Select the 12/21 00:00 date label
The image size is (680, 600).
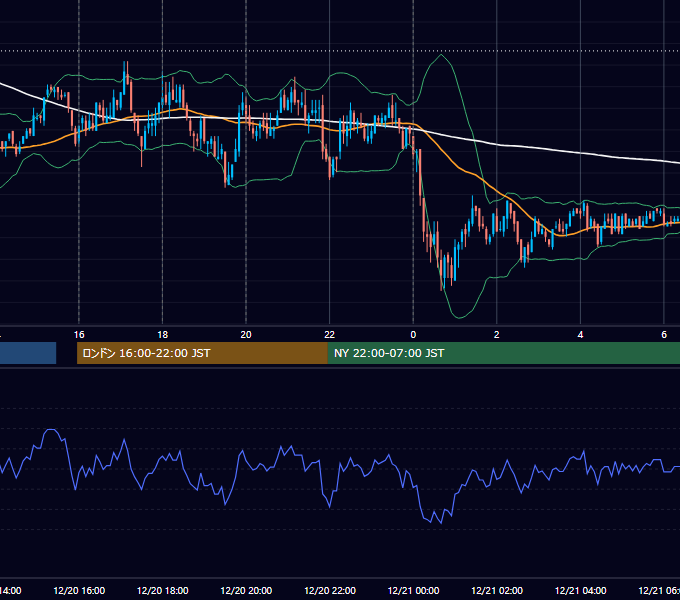tap(413, 590)
